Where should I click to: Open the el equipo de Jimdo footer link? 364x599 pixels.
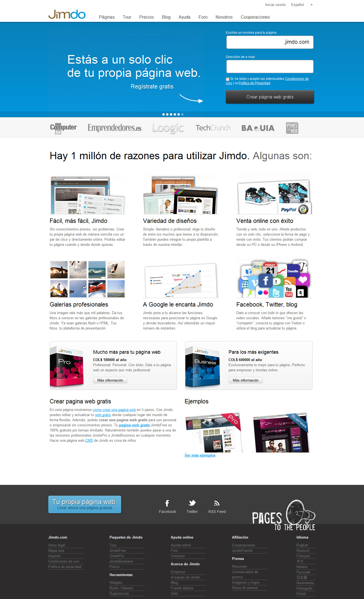click(185, 577)
